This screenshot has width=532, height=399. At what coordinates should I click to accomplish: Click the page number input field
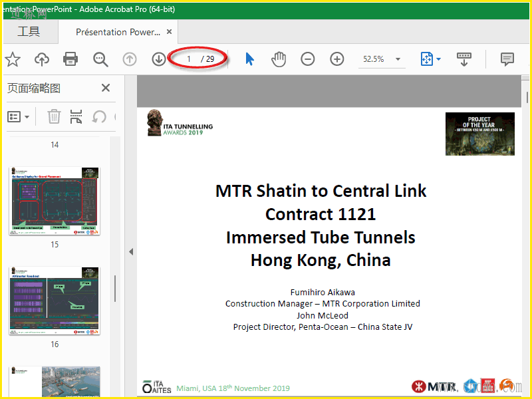pyautogui.click(x=189, y=59)
